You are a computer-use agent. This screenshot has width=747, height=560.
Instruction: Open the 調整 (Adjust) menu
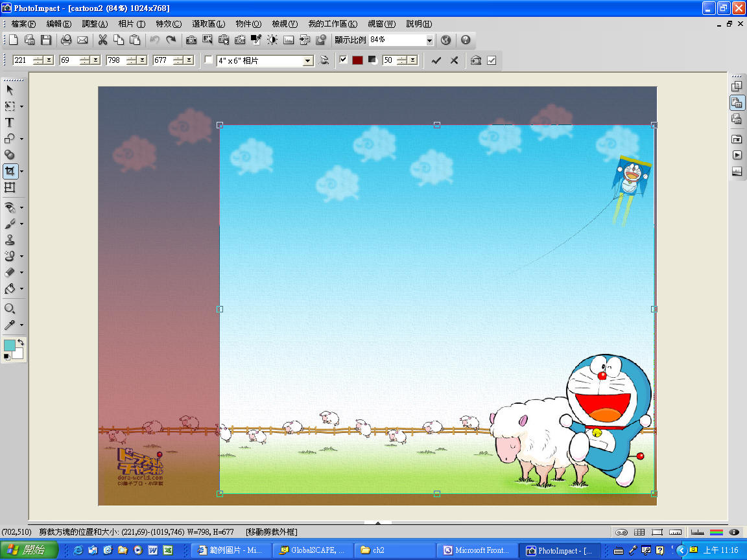pyautogui.click(x=95, y=24)
